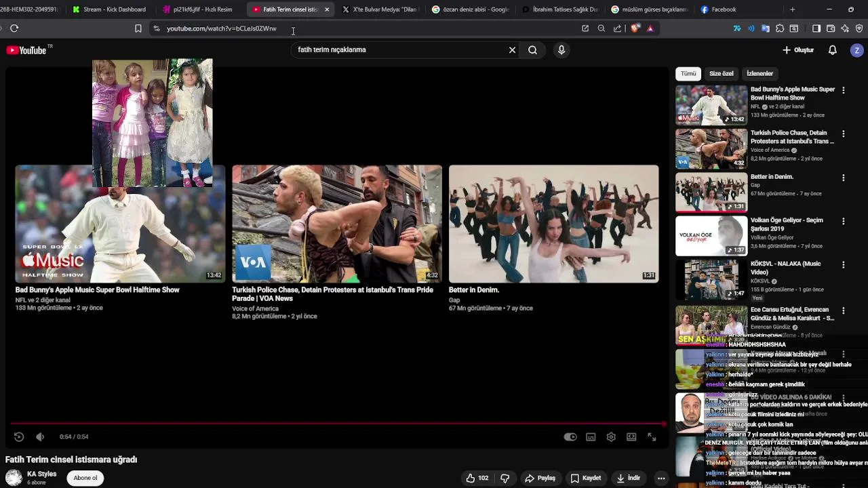The image size is (868, 488).
Task: Open the account avatar menu
Action: pyautogui.click(x=857, y=50)
